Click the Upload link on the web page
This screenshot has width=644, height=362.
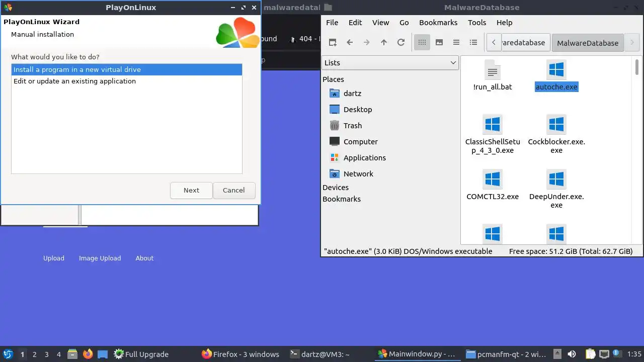pos(54,258)
